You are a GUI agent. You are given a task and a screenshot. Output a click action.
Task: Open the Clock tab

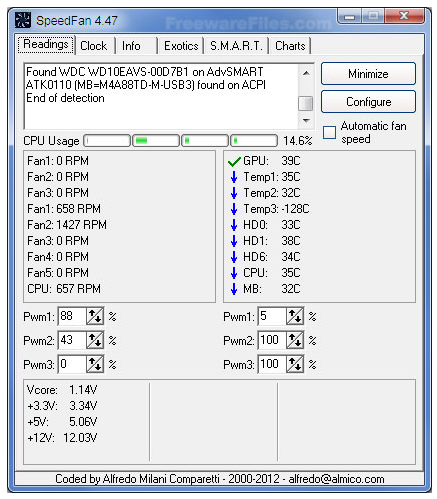tap(94, 46)
